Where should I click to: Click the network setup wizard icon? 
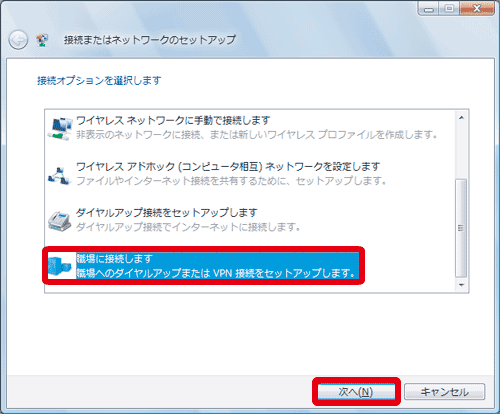43,40
